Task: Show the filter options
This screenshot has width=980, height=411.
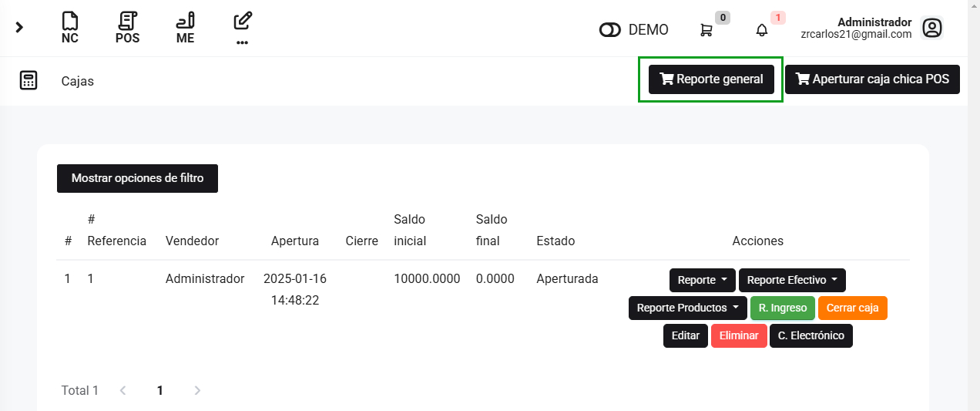Action: click(137, 178)
